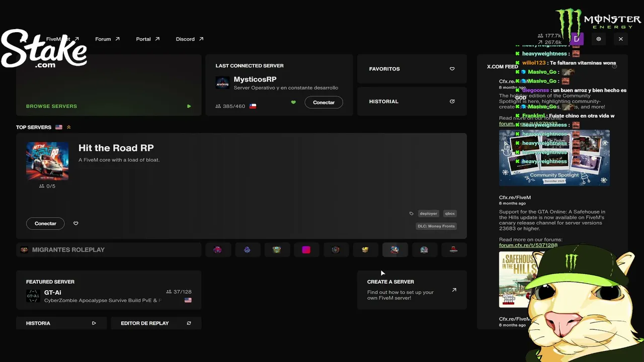Screen dimensions: 644x362
Task: Open the Forum link in top navigation
Action: coord(107,39)
